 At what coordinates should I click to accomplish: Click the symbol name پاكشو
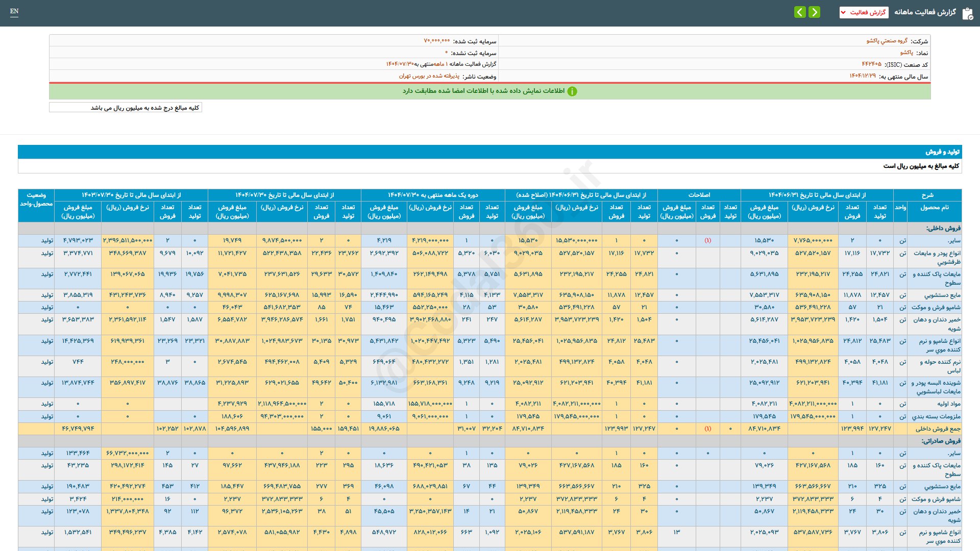click(x=906, y=53)
